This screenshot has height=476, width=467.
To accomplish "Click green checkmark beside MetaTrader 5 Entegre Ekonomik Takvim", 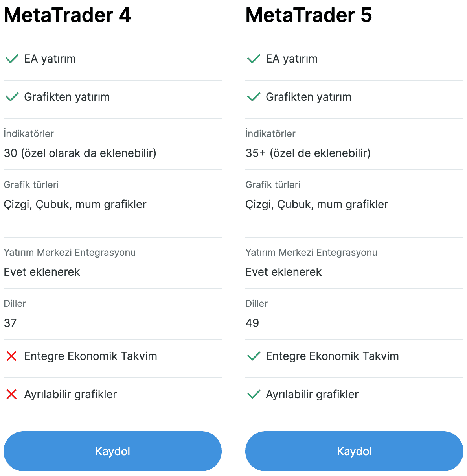I will [x=254, y=356].
